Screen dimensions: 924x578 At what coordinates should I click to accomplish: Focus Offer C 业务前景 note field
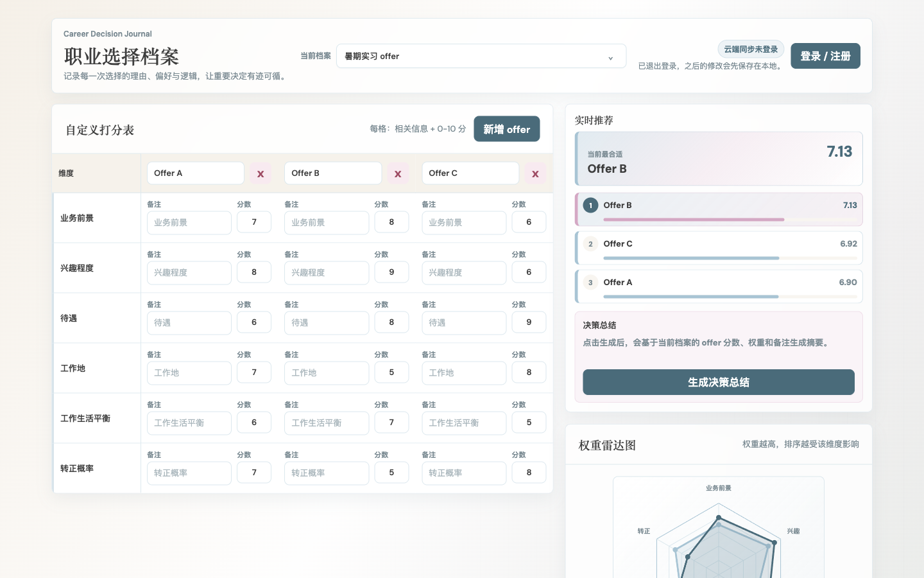pos(464,223)
